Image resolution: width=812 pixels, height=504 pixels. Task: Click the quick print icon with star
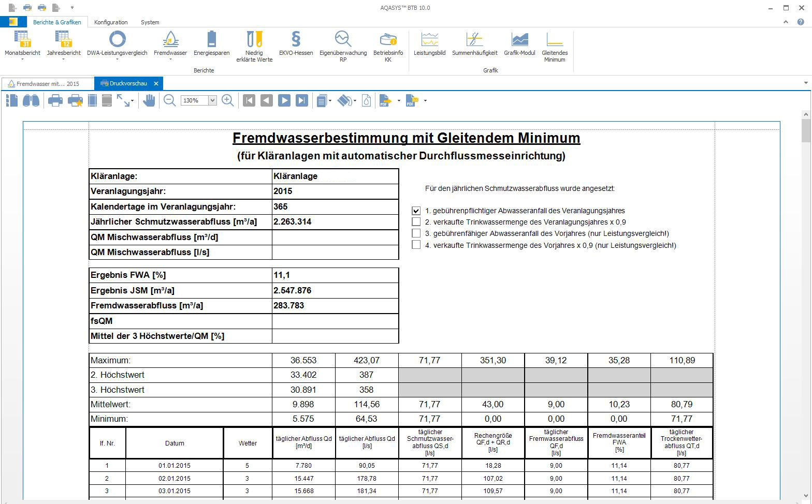click(x=75, y=100)
